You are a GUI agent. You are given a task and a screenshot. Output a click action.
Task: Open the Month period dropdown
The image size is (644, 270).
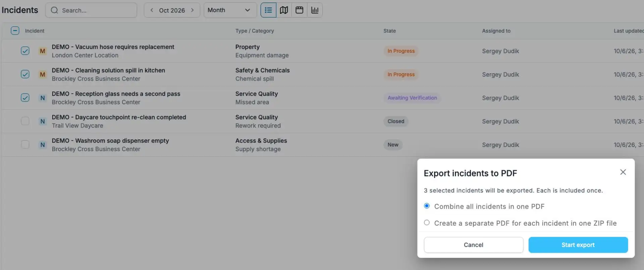coord(230,10)
